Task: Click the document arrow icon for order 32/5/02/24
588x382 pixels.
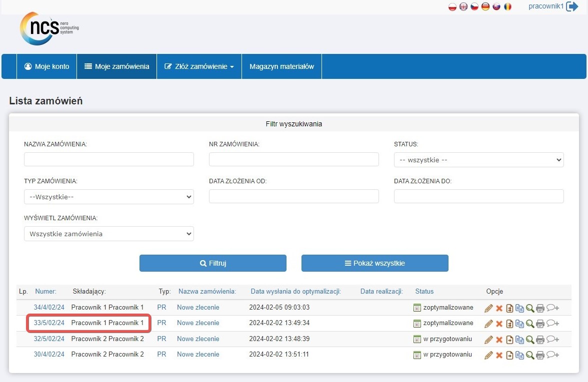Action: point(509,340)
